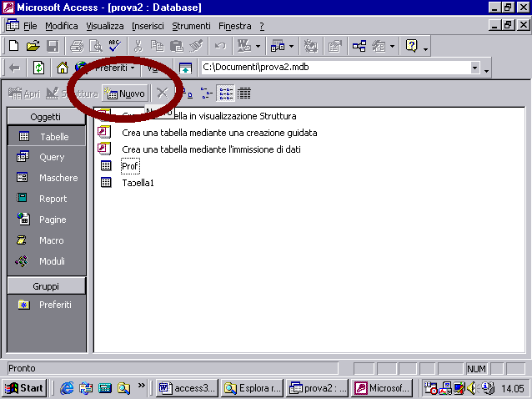
Task: Click the Cut scissors icon
Action: (138, 46)
